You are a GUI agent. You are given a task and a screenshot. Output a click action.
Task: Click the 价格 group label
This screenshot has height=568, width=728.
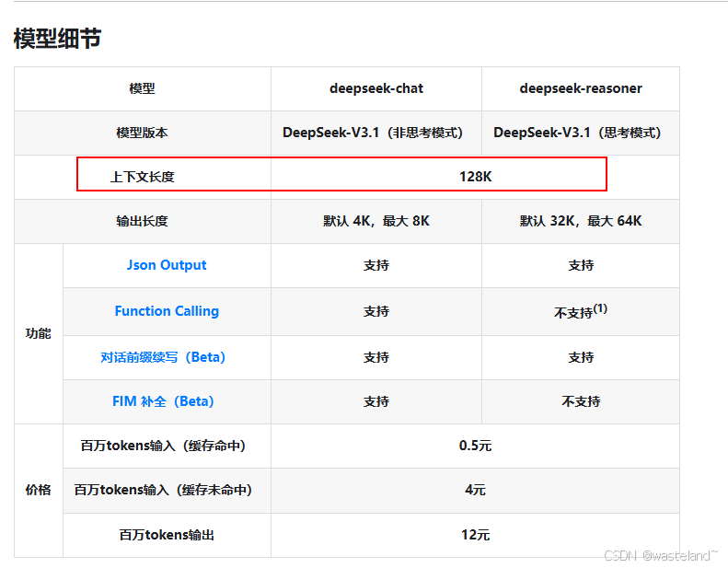pos(38,490)
